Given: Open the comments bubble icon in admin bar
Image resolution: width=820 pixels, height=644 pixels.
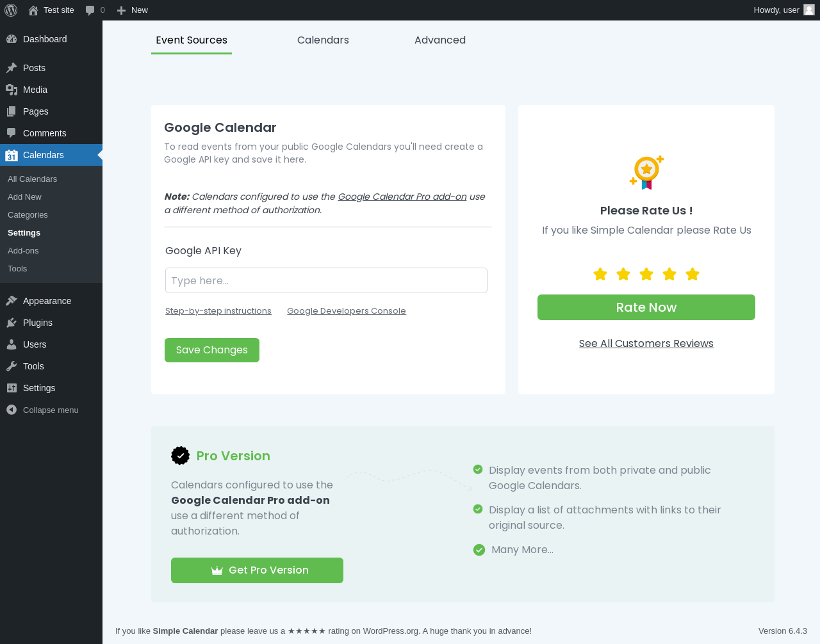Looking at the screenshot, I should point(90,10).
